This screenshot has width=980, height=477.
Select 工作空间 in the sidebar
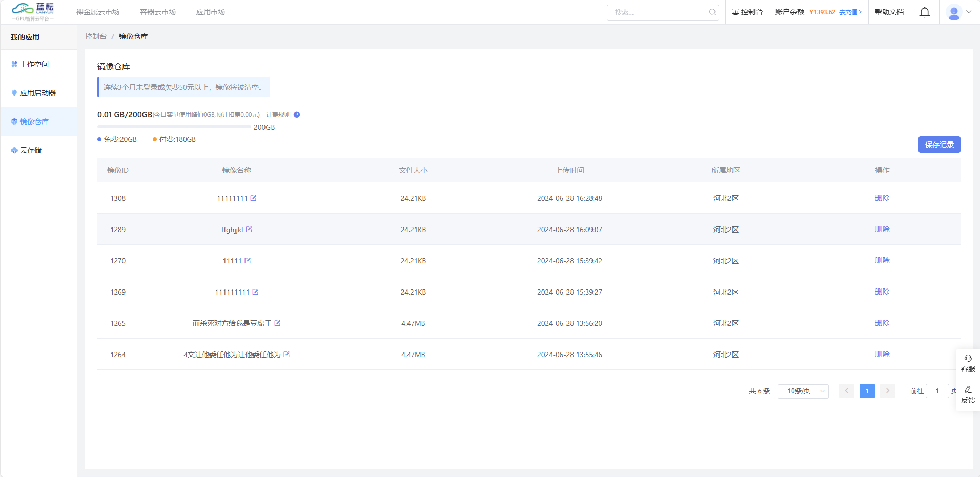click(x=38, y=64)
